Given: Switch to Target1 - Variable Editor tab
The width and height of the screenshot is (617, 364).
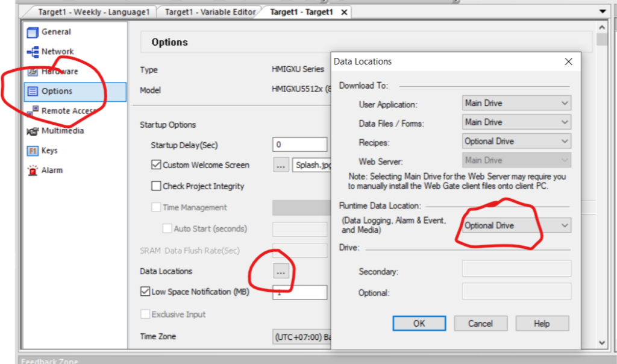Looking at the screenshot, I should [210, 12].
